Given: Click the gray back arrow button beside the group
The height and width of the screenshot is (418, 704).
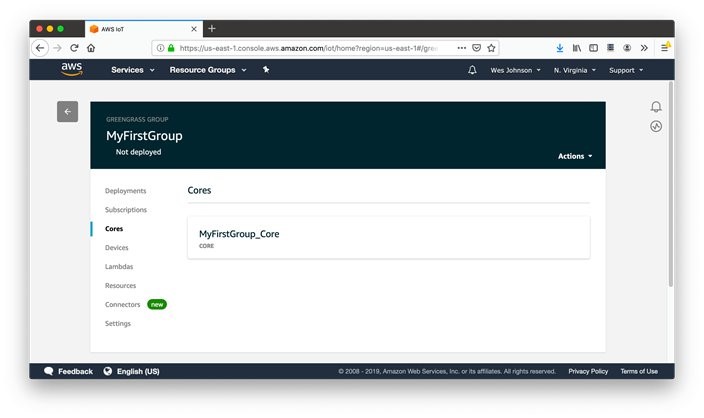Looking at the screenshot, I should pyautogui.click(x=67, y=112).
